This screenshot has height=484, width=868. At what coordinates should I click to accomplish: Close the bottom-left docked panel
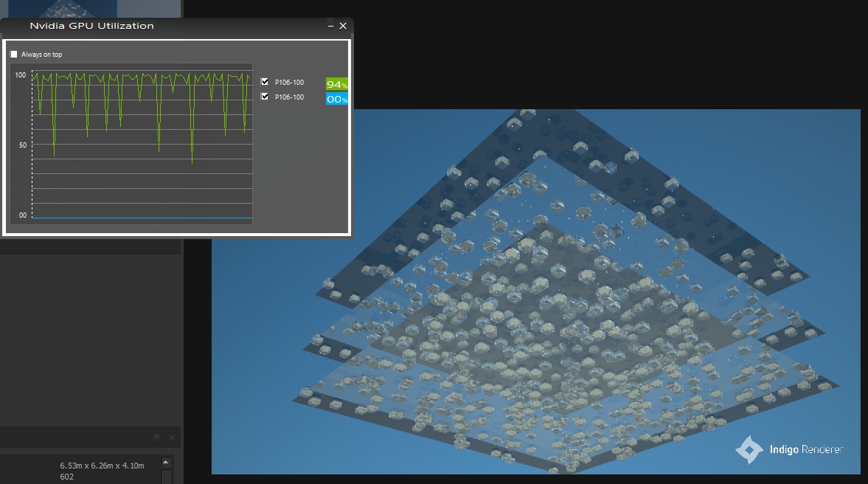[x=172, y=438]
